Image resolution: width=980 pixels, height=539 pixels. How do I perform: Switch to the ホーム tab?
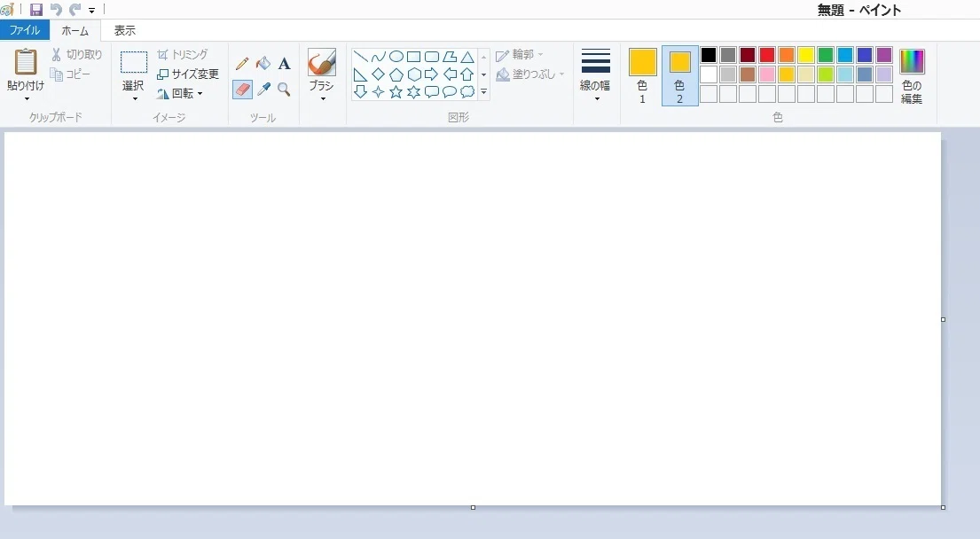[x=75, y=30]
